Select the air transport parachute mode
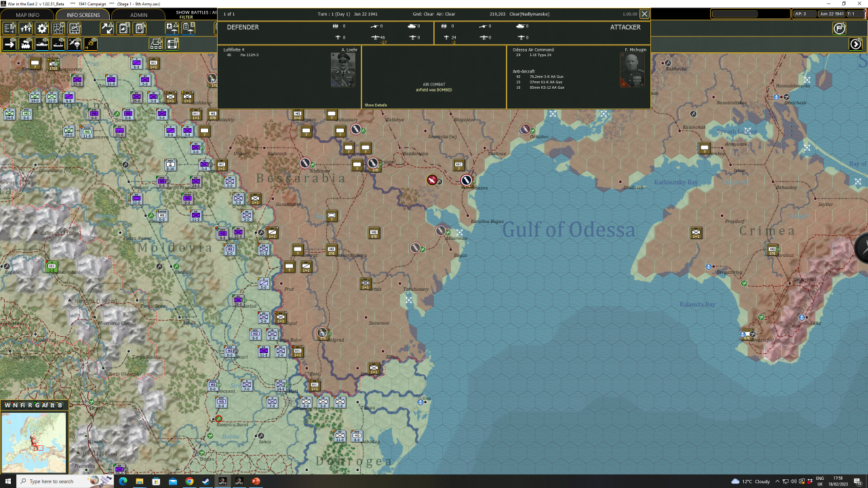This screenshot has width=868, height=488. pos(75,44)
